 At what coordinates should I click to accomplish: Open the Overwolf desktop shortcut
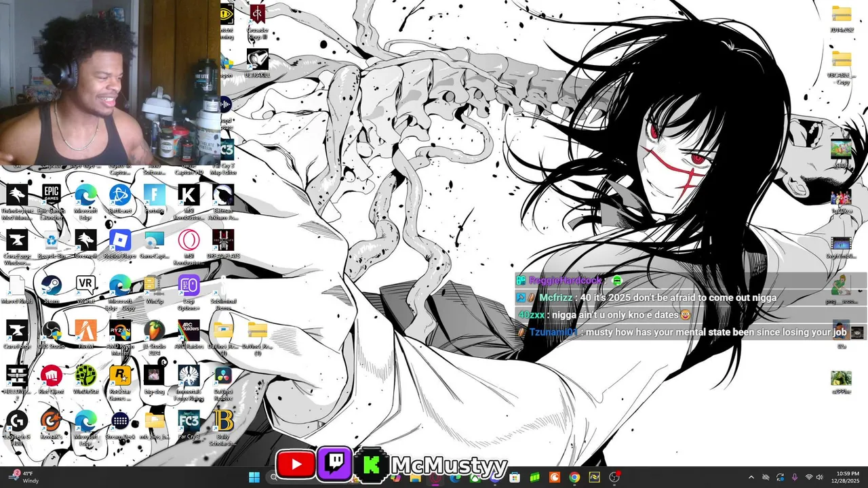pyautogui.click(x=86, y=245)
